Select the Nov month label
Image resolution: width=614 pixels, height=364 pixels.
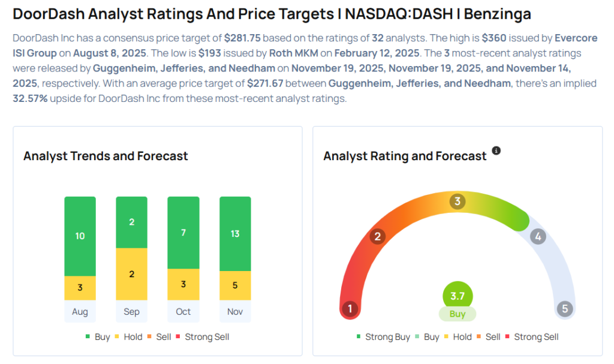pyautogui.click(x=235, y=312)
